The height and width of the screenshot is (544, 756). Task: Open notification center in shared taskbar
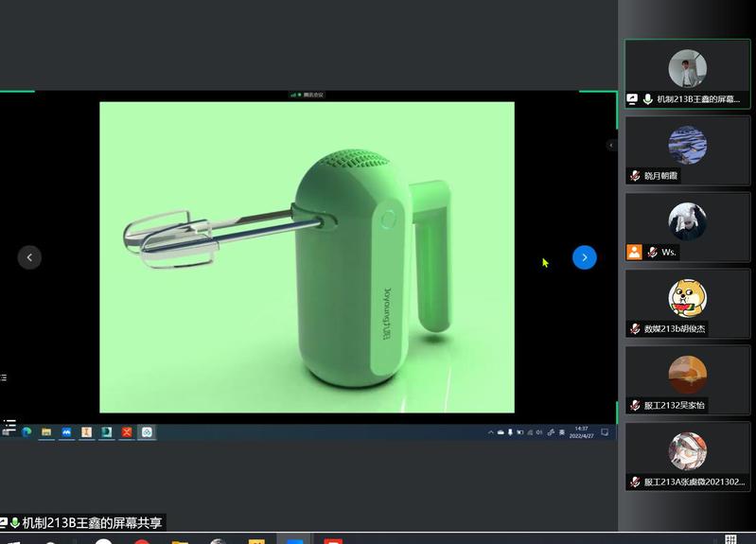click(x=605, y=432)
